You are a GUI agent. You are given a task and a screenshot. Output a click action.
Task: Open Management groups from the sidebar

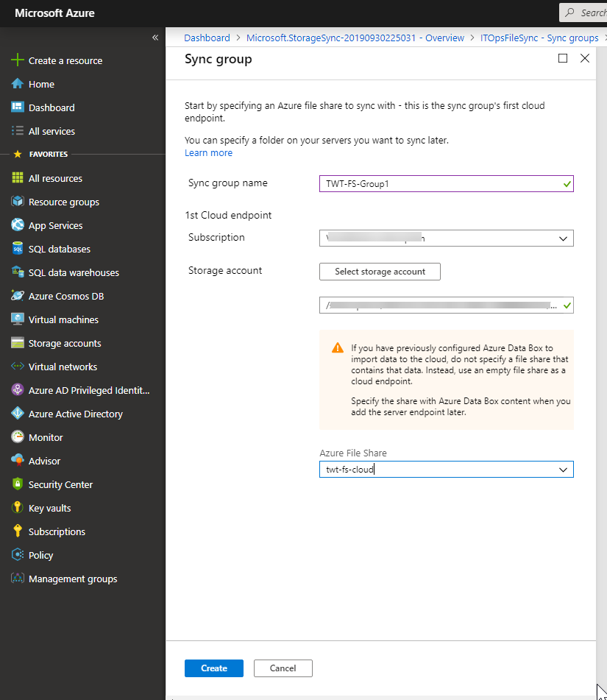pos(73,579)
